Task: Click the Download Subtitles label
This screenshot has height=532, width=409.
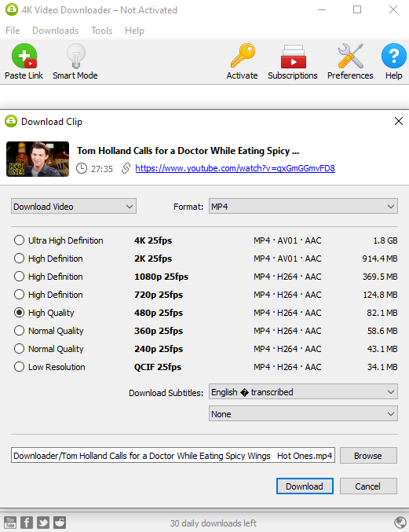Action: pyautogui.click(x=166, y=393)
